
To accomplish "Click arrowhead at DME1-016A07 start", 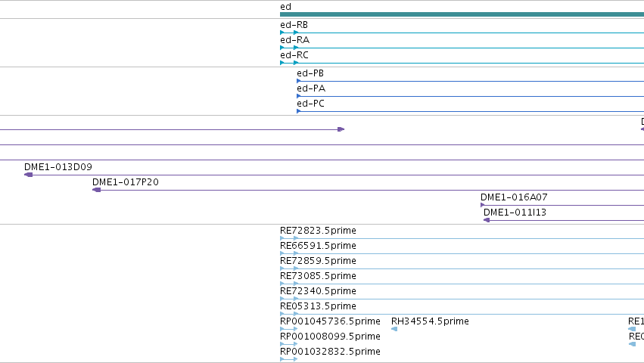I will coord(483,205).
